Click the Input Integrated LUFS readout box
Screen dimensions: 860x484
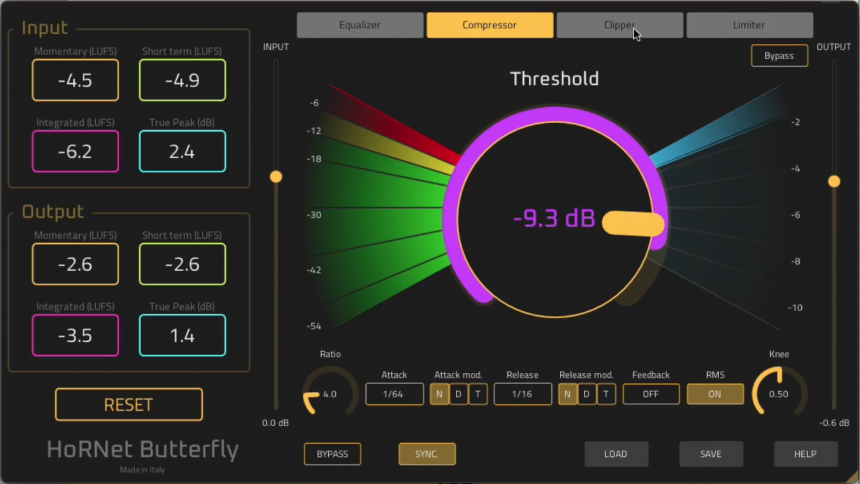click(75, 151)
